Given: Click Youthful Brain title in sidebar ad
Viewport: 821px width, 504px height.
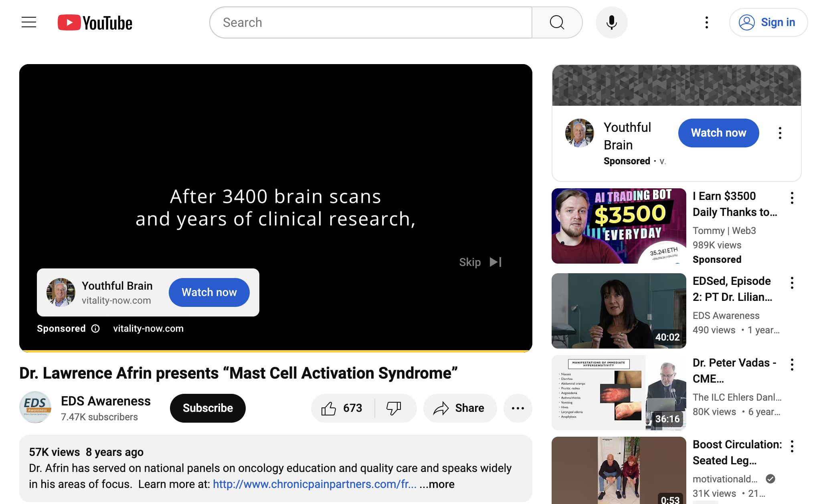Looking at the screenshot, I should (x=627, y=136).
